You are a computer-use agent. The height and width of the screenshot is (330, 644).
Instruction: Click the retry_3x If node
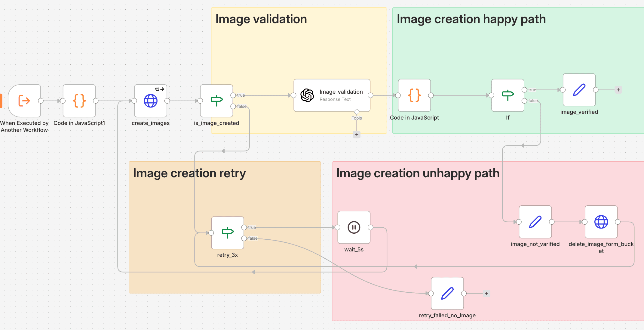(227, 233)
